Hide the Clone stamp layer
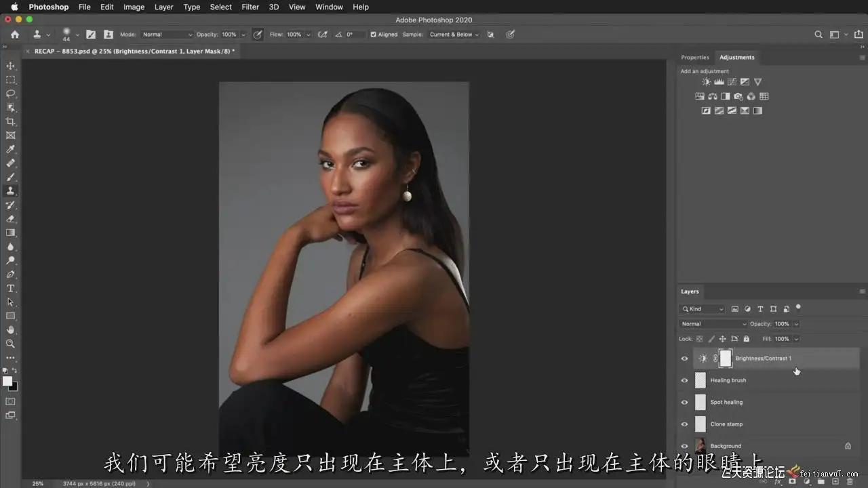 [684, 424]
